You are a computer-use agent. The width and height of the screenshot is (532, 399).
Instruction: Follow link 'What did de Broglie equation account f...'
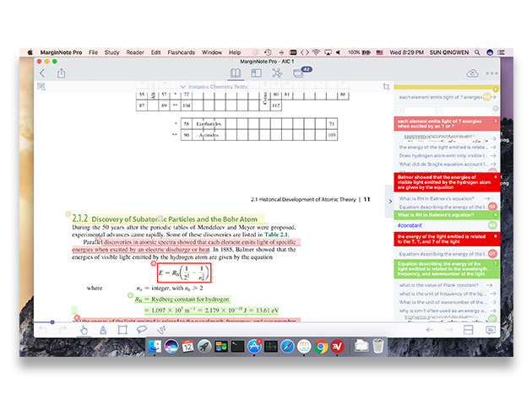[x=448, y=164]
